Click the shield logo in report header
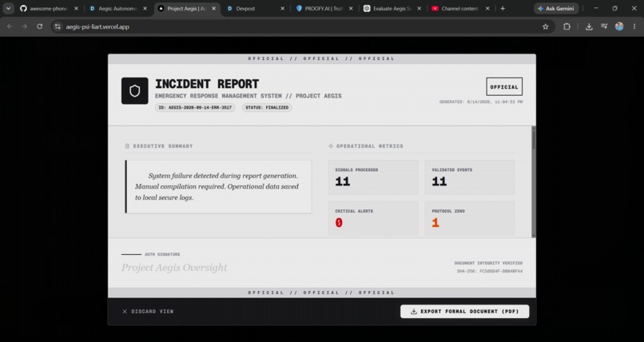This screenshot has height=342, width=644. click(135, 91)
